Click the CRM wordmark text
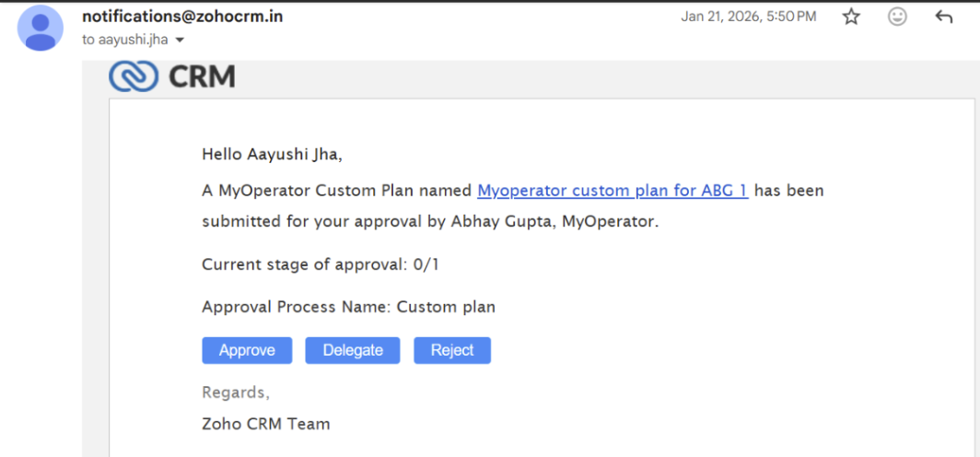Image resolution: width=980 pixels, height=457 pixels. (201, 76)
